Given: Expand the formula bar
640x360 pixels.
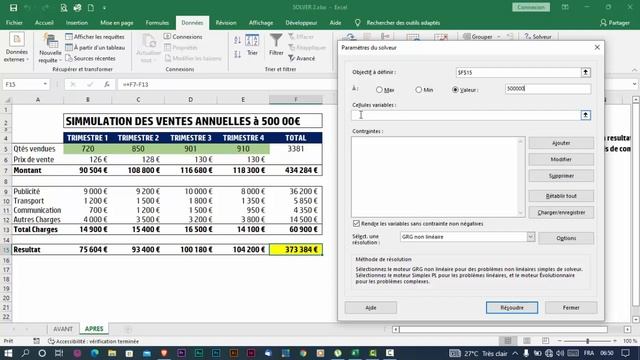Looking at the screenshot, I should tap(634, 84).
